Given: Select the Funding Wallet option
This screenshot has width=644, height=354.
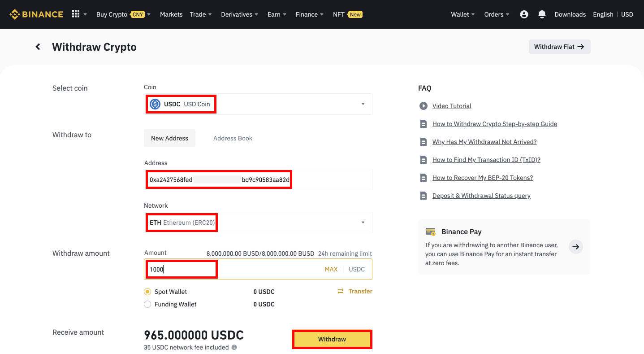Looking at the screenshot, I should click(147, 304).
